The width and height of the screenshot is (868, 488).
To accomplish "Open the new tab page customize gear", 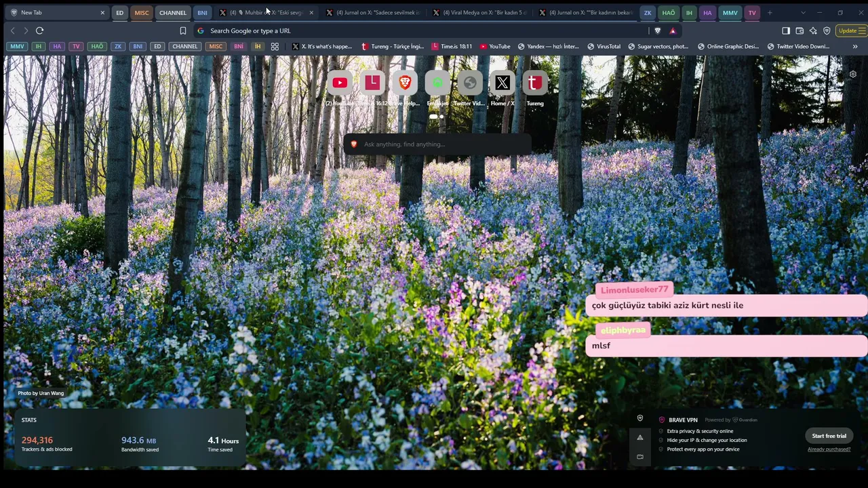I will point(853,74).
